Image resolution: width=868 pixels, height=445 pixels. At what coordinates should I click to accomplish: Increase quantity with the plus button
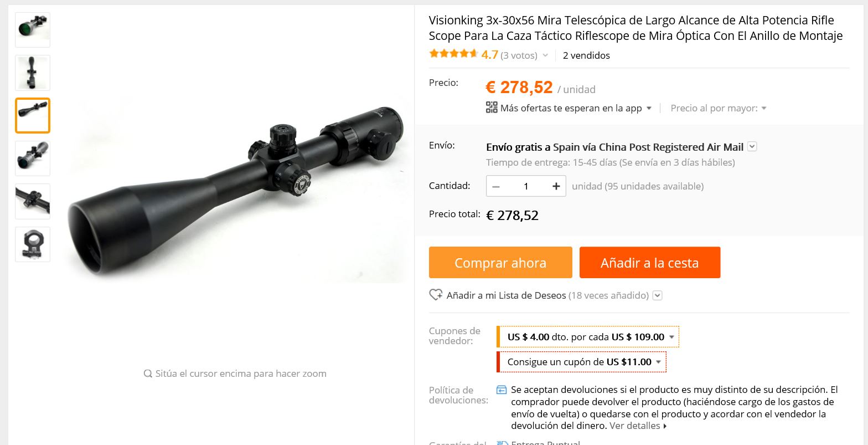tap(556, 186)
